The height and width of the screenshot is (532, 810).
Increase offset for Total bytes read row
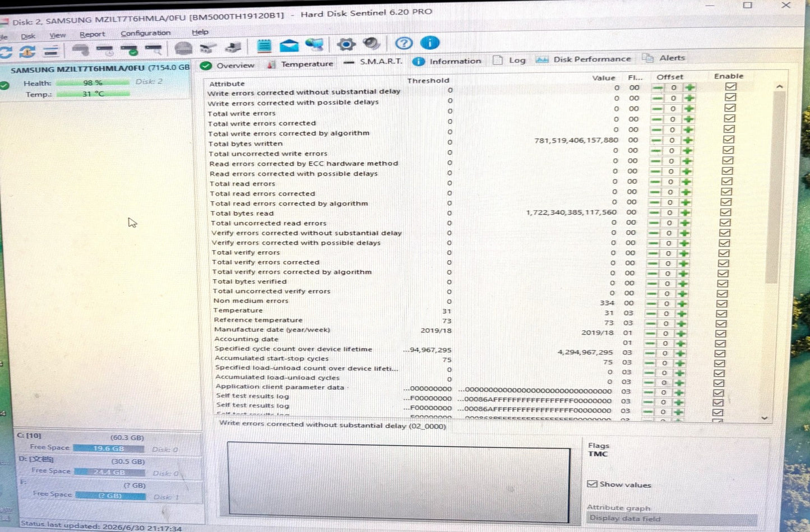point(685,212)
